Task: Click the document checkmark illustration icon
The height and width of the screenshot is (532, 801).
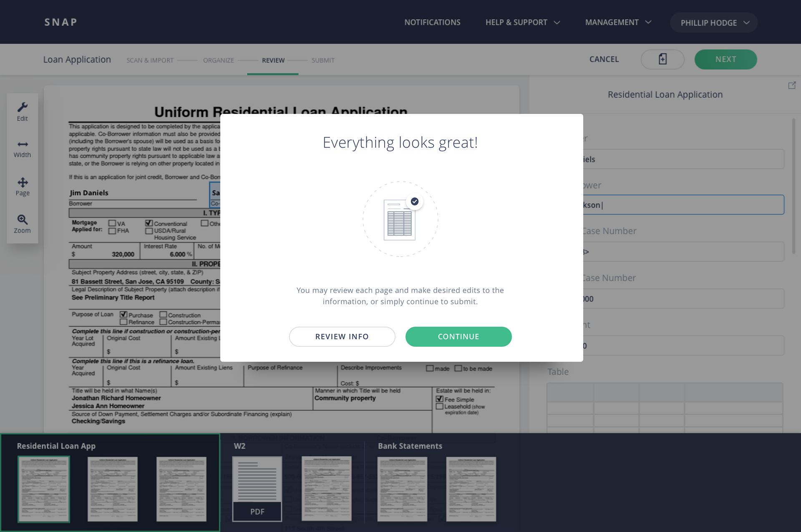Action: click(400, 219)
